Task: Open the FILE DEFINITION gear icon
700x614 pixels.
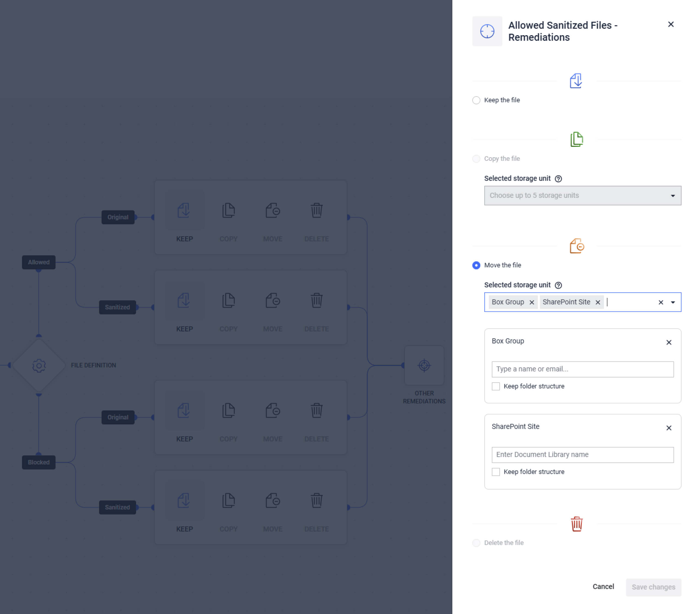Action: pyautogui.click(x=39, y=365)
